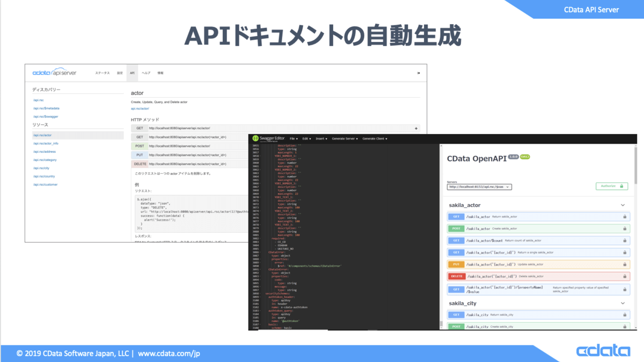Expand GET /sakila_actor operation
The width and height of the screenshot is (644, 362).
(538, 217)
